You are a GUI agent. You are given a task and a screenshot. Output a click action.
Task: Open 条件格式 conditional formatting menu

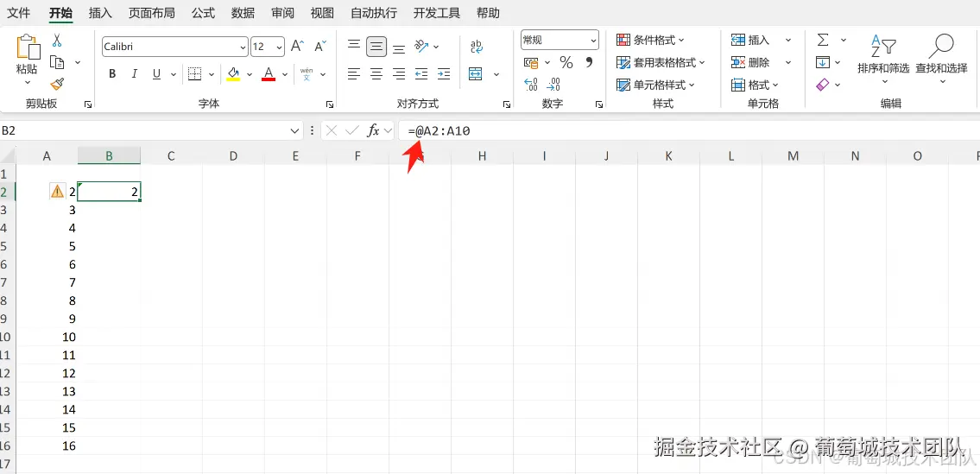651,40
